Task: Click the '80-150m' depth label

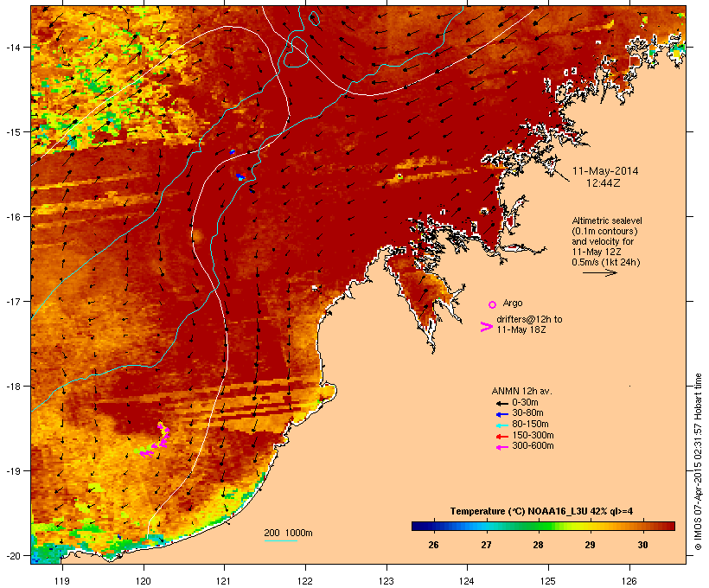Action: 530,425
